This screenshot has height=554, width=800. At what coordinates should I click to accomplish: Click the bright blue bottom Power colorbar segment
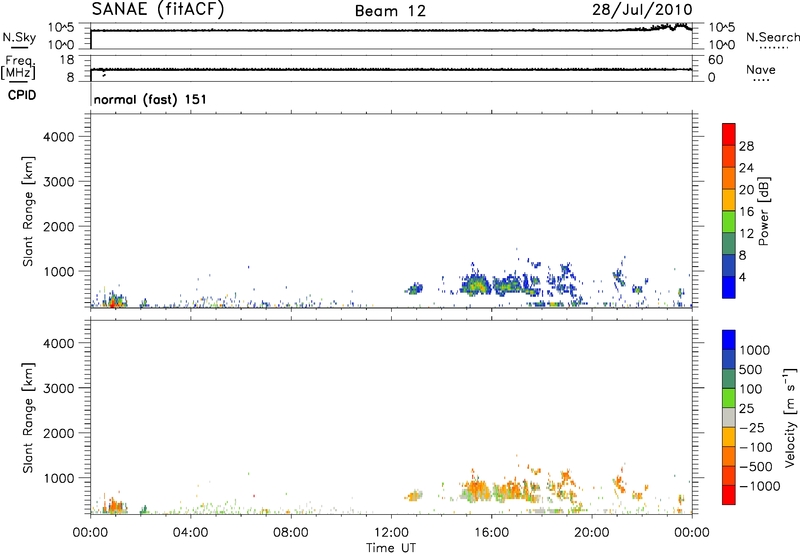click(x=729, y=287)
